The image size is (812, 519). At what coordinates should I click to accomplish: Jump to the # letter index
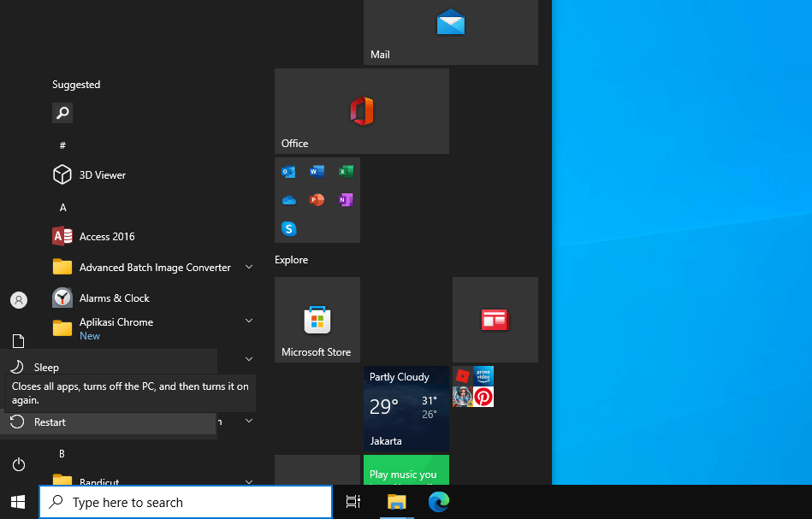click(62, 145)
